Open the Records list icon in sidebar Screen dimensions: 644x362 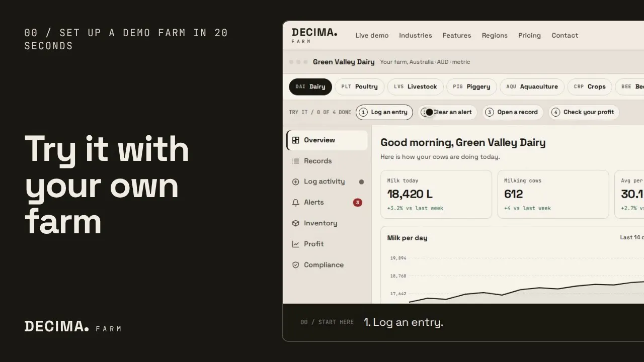click(295, 161)
